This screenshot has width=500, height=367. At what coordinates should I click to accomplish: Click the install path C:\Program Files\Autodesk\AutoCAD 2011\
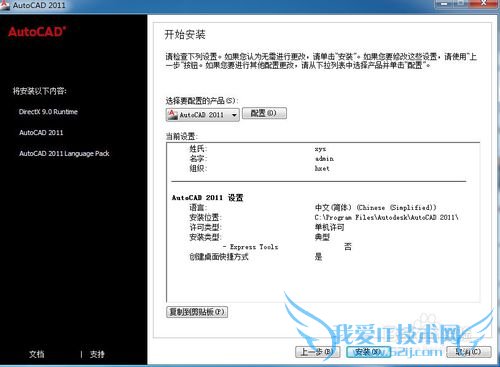[386, 217]
